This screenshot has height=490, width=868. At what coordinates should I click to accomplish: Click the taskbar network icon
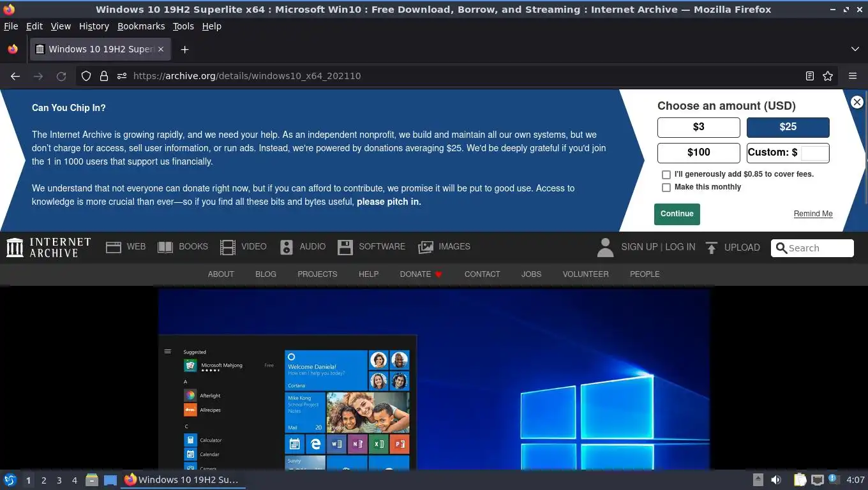(817, 480)
